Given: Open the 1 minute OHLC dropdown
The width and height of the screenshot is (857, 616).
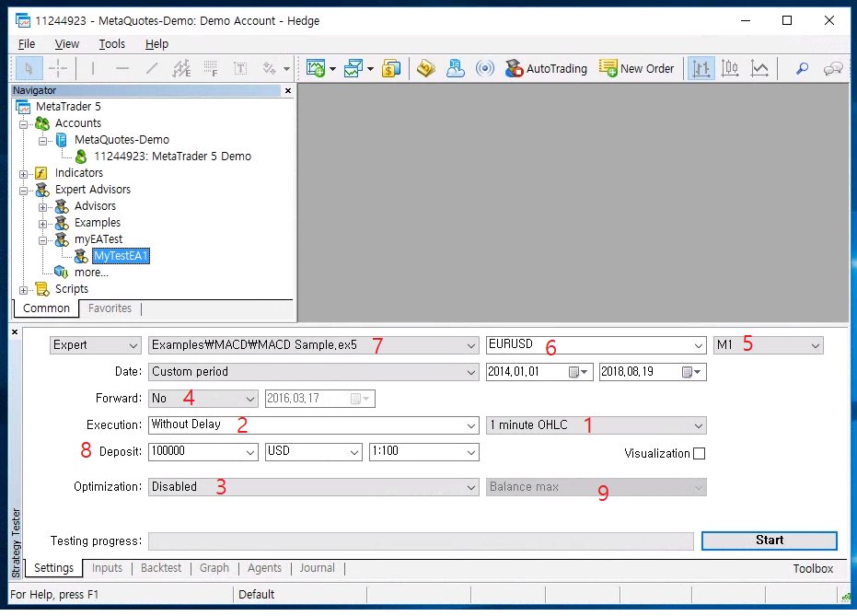Looking at the screenshot, I should pos(596,425).
